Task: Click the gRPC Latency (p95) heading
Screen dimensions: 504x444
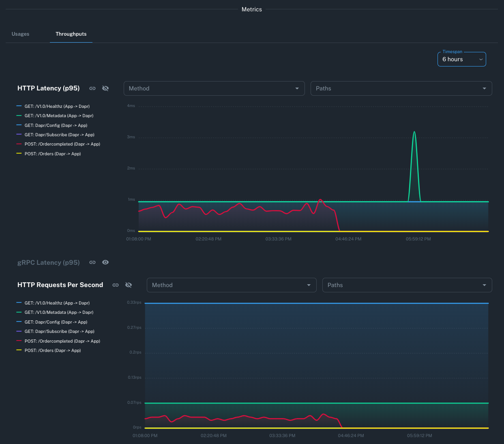Action: [x=49, y=262]
